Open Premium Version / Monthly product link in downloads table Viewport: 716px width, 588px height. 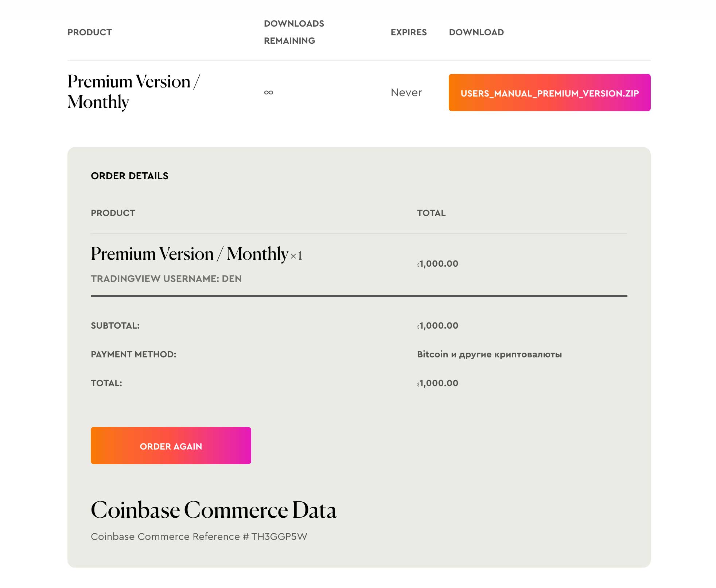pyautogui.click(x=133, y=91)
